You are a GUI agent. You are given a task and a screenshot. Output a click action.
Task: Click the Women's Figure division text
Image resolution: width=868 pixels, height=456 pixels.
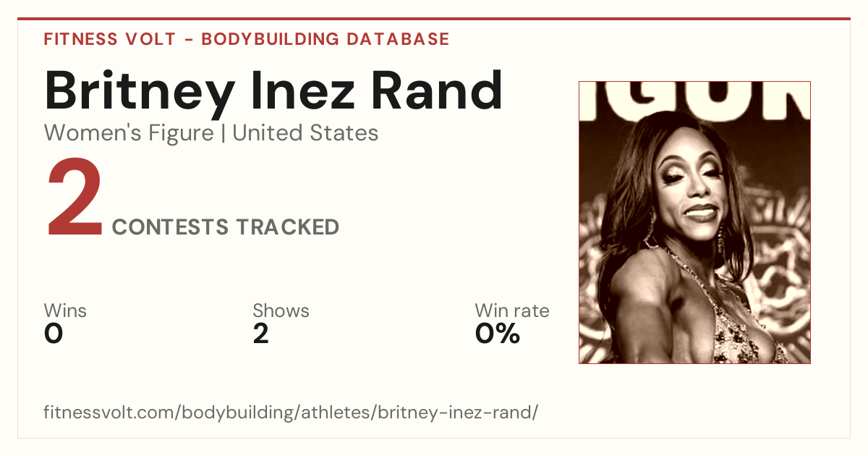point(129,133)
